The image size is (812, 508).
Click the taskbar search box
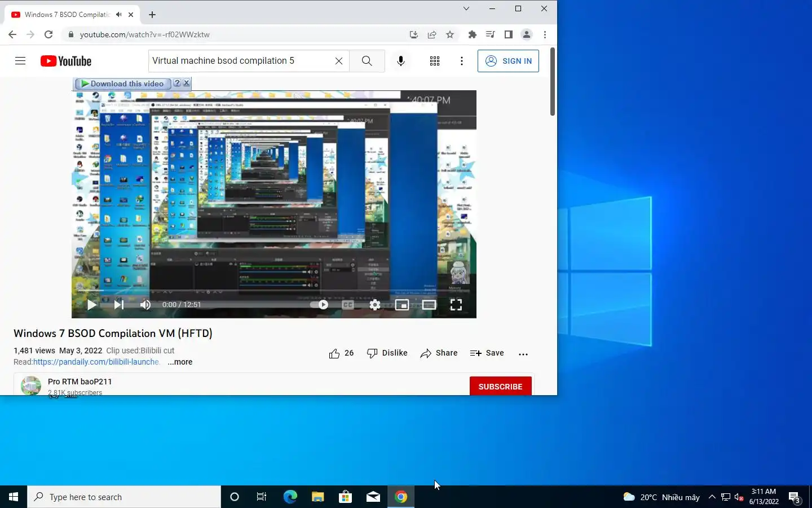coord(124,497)
